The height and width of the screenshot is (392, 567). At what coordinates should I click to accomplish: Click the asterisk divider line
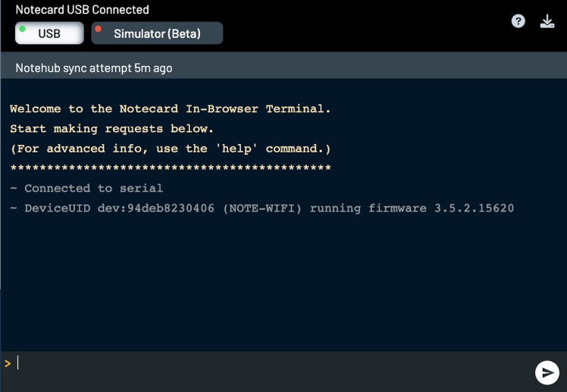pyautogui.click(x=171, y=168)
